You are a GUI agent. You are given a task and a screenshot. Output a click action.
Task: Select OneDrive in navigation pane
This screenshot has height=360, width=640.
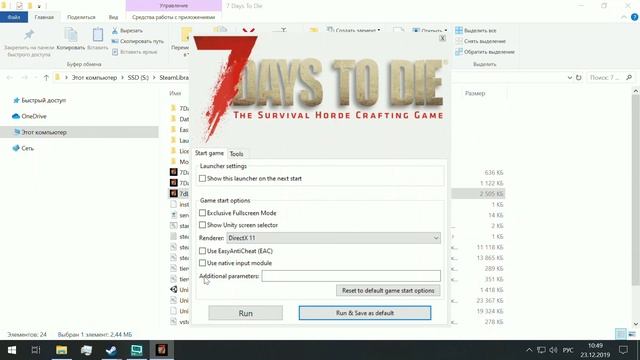coord(34,116)
